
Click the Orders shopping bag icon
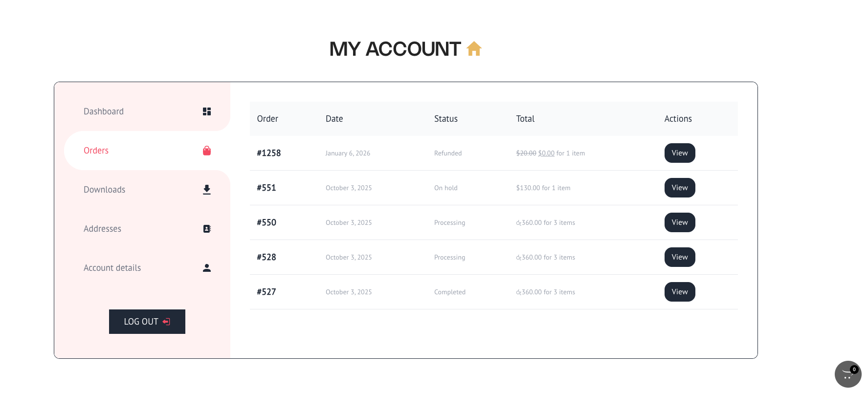click(207, 151)
